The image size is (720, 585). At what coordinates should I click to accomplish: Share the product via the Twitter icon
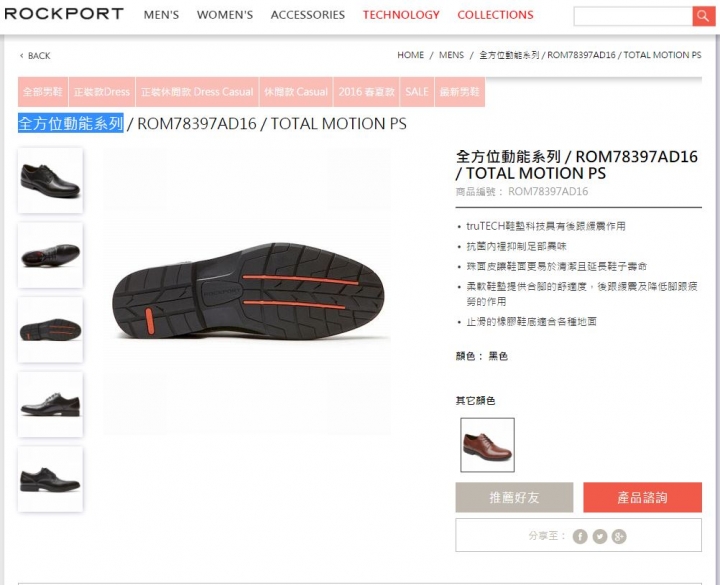pos(600,536)
